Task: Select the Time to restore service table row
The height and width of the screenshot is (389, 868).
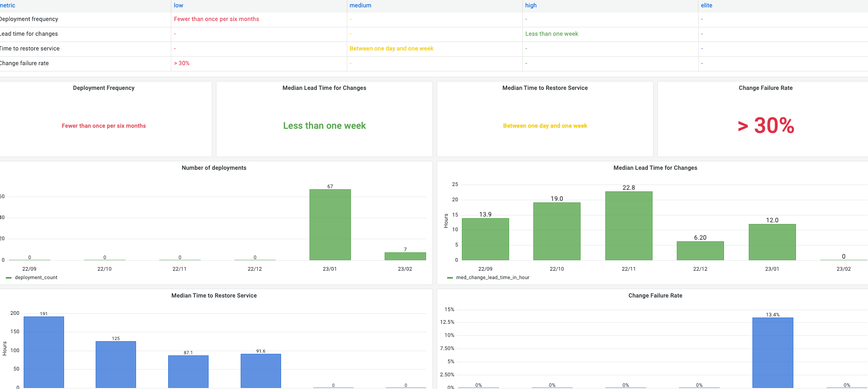Action: [434, 48]
